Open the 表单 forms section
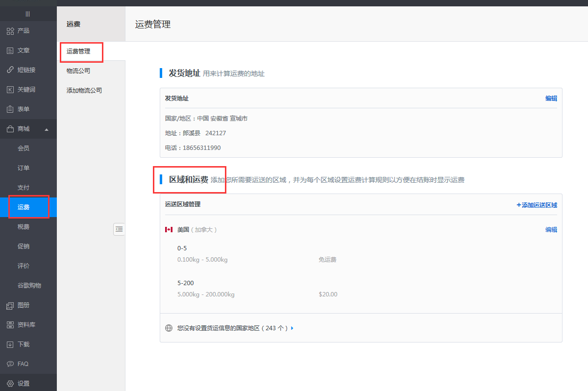The height and width of the screenshot is (391, 588). point(20,109)
